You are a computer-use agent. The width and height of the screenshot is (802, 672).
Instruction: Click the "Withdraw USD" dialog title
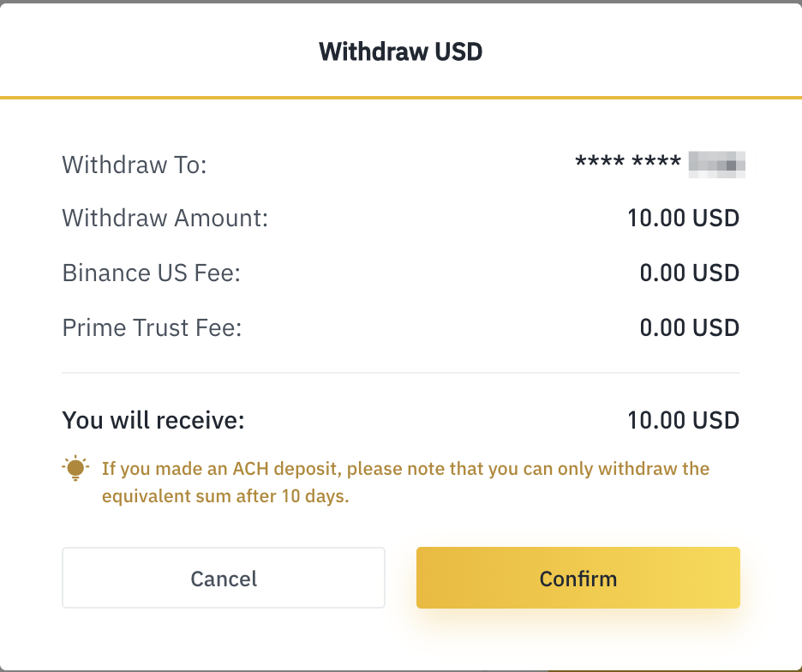click(x=400, y=51)
